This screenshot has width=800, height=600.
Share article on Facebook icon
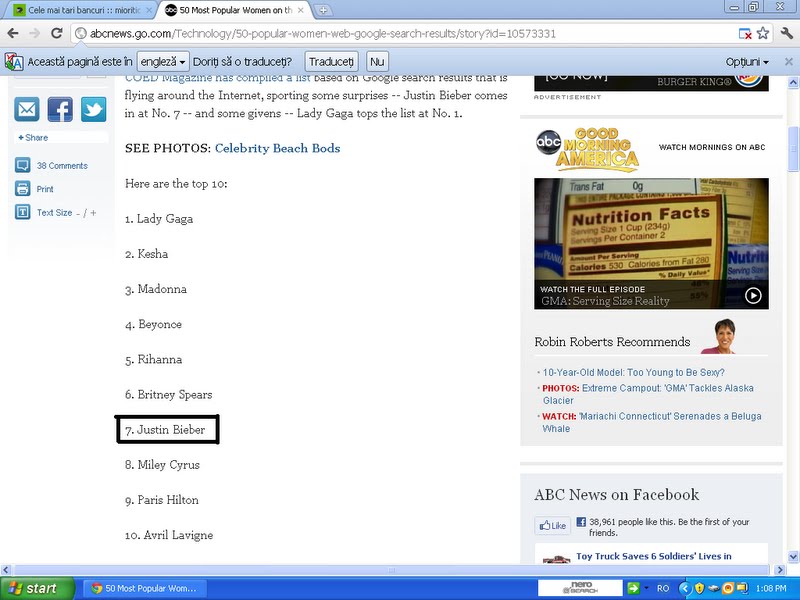pyautogui.click(x=60, y=109)
